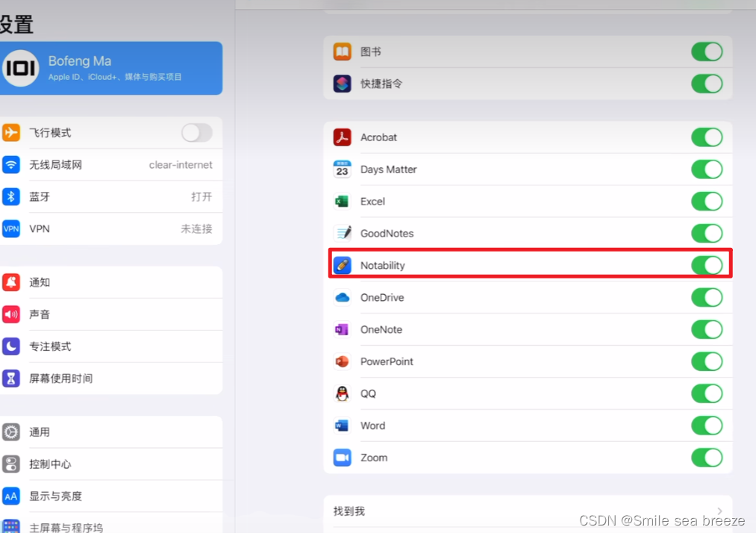Toggle the Notability switch

[707, 265]
